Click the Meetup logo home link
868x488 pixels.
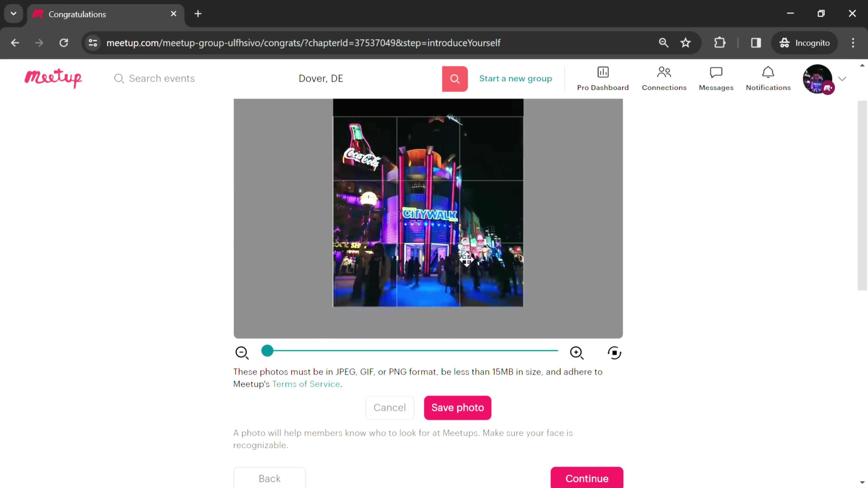[53, 78]
